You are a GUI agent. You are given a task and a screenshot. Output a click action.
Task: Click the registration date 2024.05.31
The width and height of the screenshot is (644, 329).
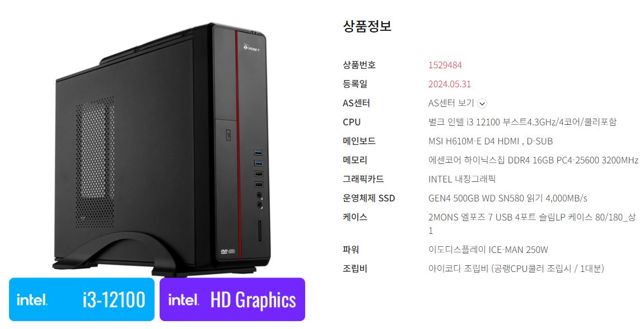point(449,84)
